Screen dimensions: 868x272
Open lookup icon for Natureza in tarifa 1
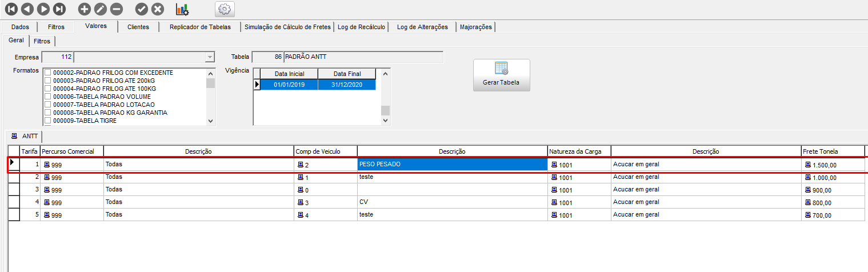[554, 165]
